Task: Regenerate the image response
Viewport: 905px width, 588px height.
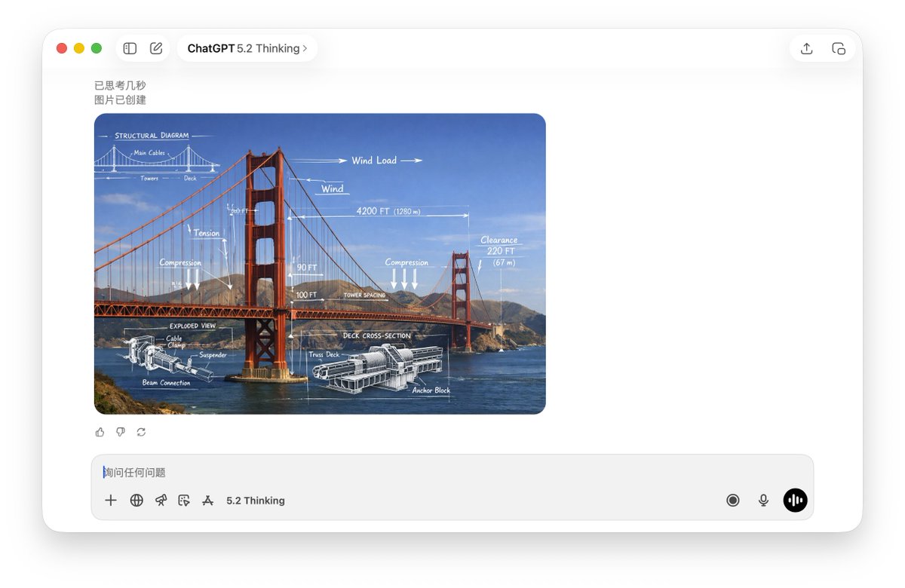Action: pos(142,431)
